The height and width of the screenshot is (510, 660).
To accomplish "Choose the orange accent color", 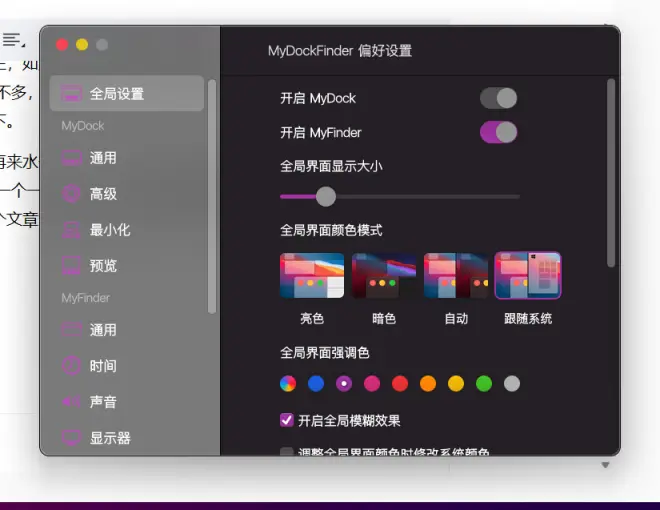I will pos(428,383).
